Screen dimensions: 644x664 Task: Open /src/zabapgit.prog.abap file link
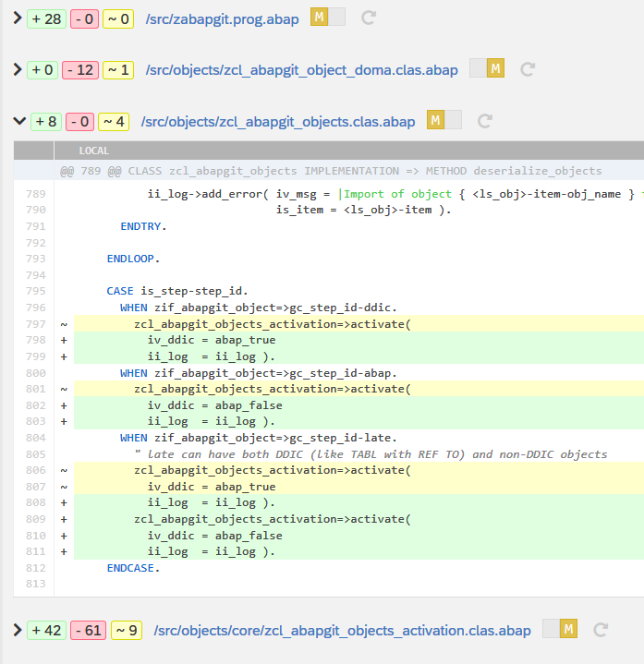pyautogui.click(x=222, y=19)
